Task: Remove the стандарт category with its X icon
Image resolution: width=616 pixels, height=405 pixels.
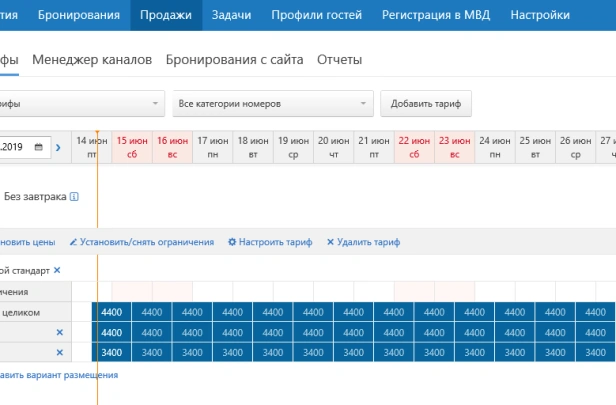Action: click(57, 270)
